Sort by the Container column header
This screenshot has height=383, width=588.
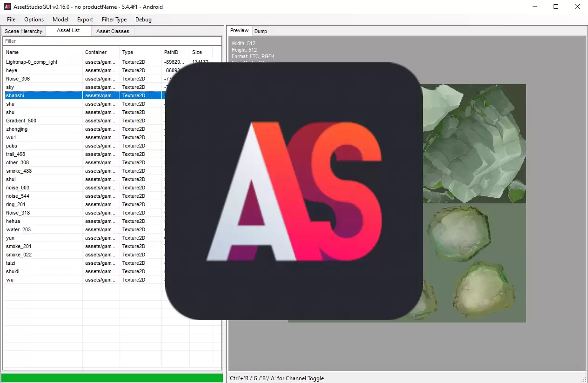pyautogui.click(x=101, y=52)
